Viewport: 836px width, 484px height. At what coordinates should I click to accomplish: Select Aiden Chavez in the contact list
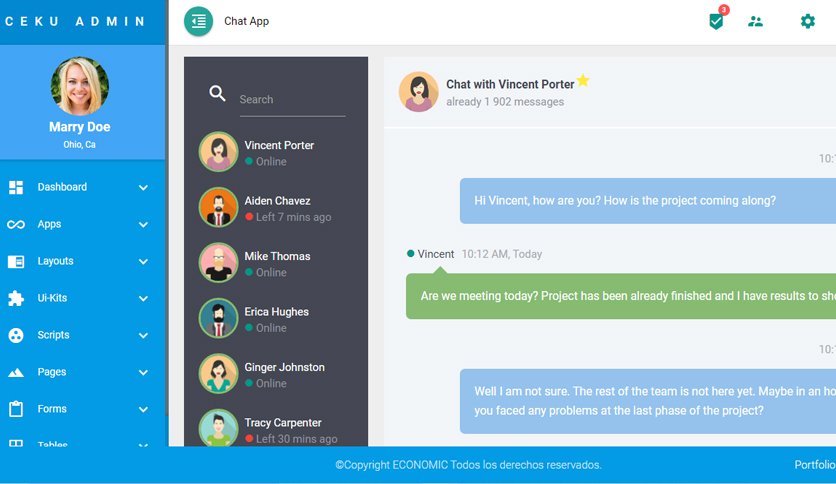pyautogui.click(x=276, y=208)
